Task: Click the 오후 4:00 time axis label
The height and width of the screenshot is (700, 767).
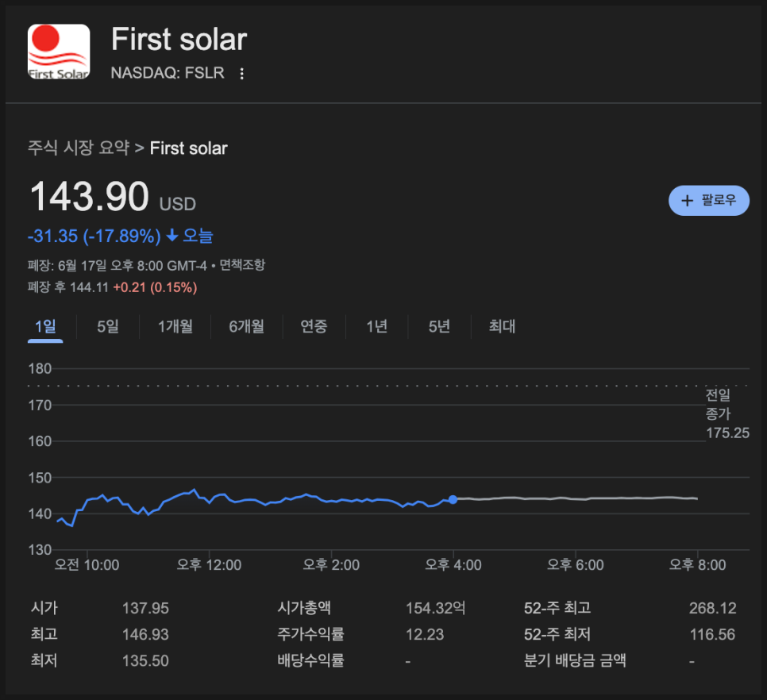Action: (x=453, y=565)
